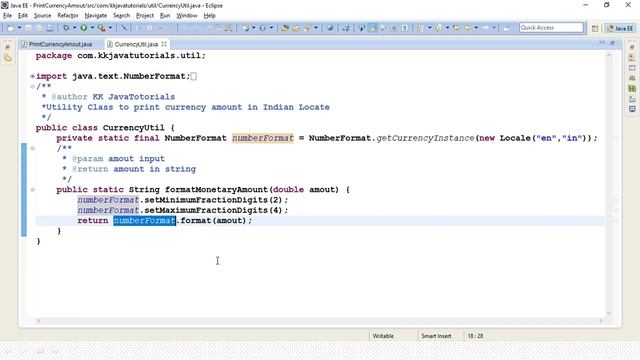Click the Print toolbar icon
Viewport: 640px width, 360px height.
click(49, 28)
